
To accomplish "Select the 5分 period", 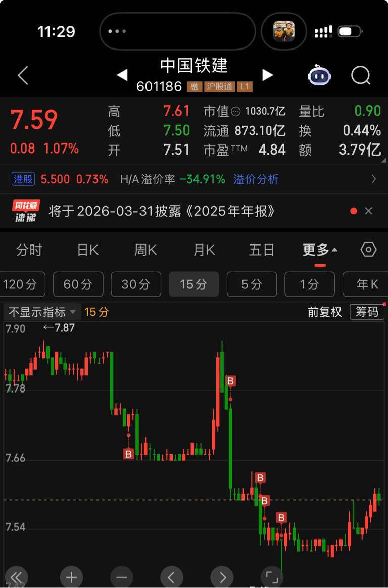I will 252,284.
